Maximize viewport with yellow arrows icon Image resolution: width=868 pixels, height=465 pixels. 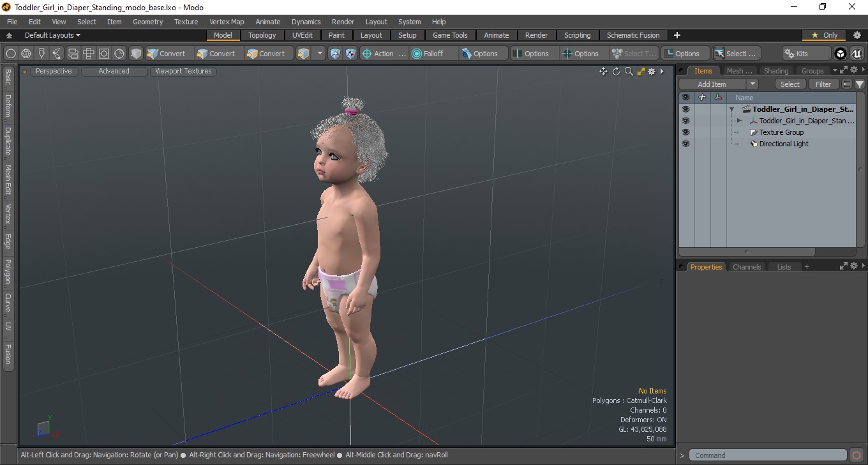641,72
